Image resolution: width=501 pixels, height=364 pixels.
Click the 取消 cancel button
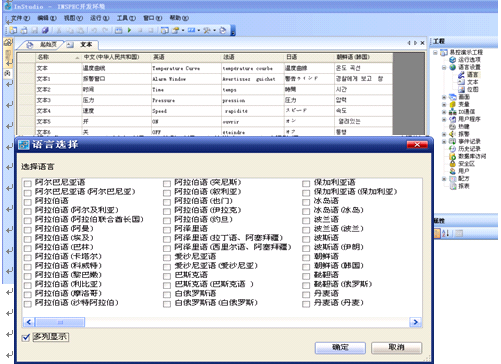pos(396,348)
